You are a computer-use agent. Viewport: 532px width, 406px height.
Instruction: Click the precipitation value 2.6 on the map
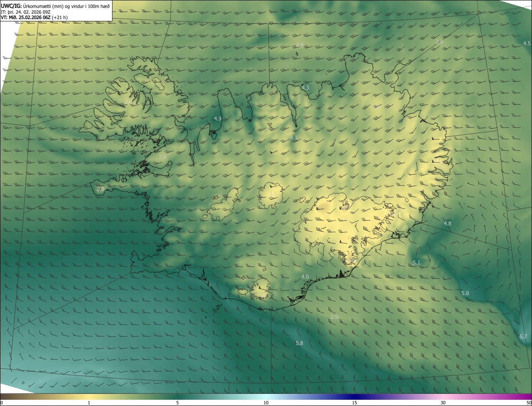(x=300, y=45)
